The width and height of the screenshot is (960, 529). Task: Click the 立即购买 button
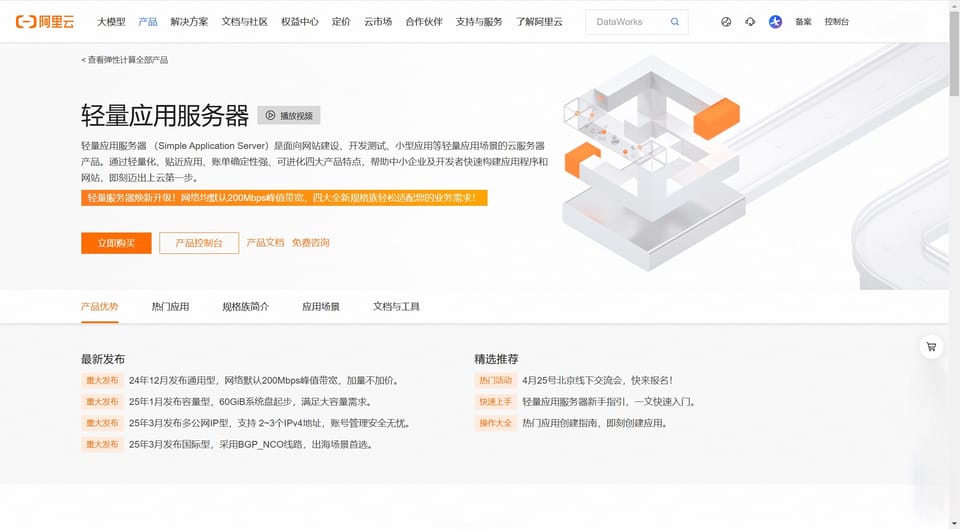[x=116, y=243]
